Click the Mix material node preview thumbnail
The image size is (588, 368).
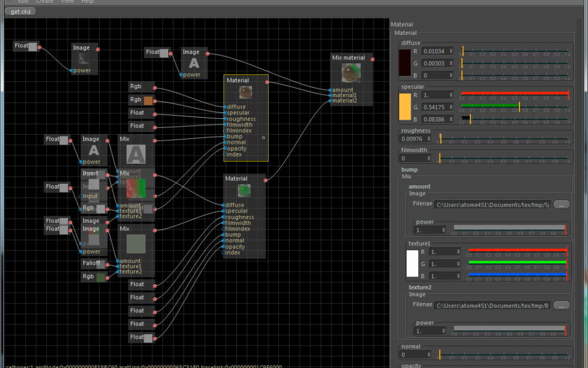click(x=351, y=73)
